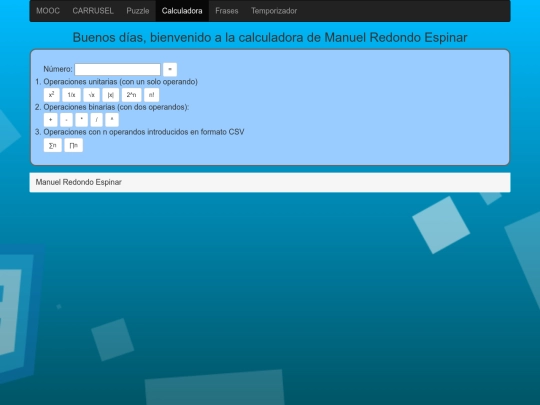Calculate the reciprocal with 1/x button

point(71,95)
